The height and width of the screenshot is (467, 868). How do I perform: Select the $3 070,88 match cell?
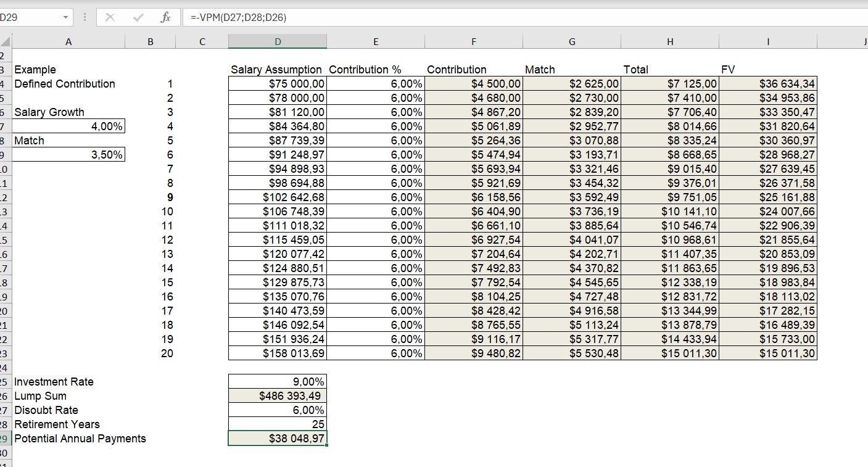(x=572, y=141)
